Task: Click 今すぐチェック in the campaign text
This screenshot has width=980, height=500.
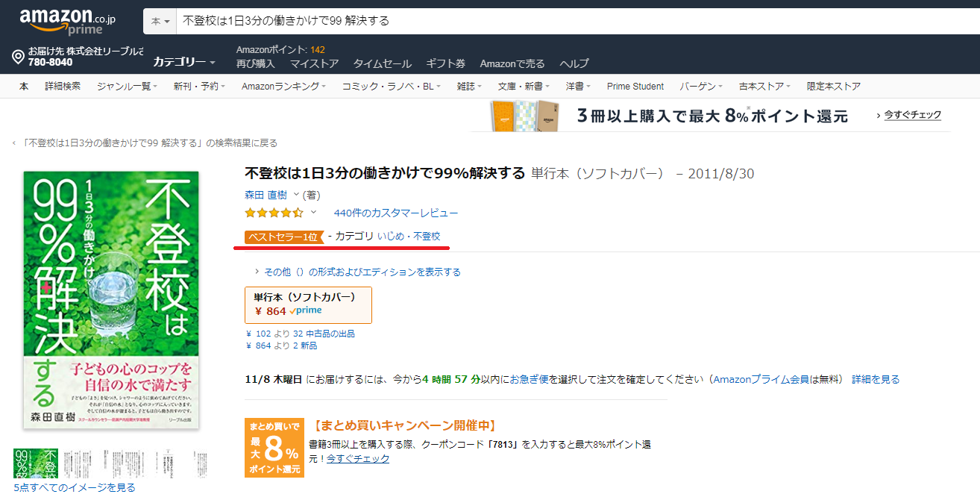Action: (357, 458)
